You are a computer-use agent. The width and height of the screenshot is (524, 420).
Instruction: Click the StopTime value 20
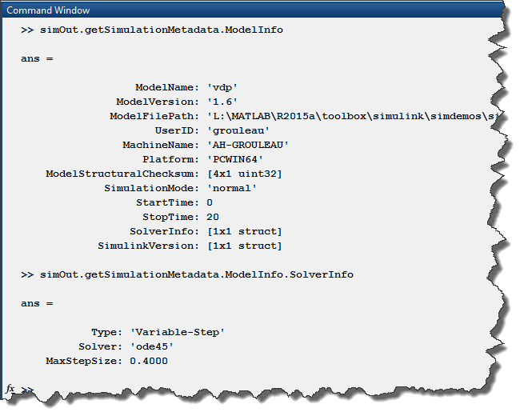(x=213, y=217)
